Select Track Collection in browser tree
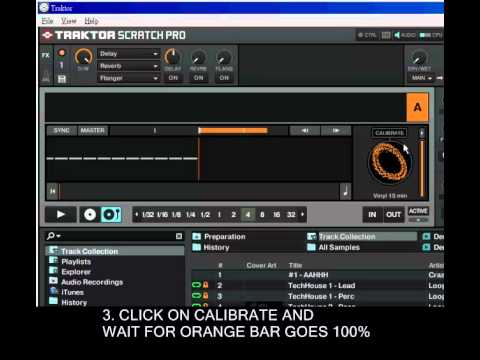Viewport: 480px width, 360px height. (89, 251)
